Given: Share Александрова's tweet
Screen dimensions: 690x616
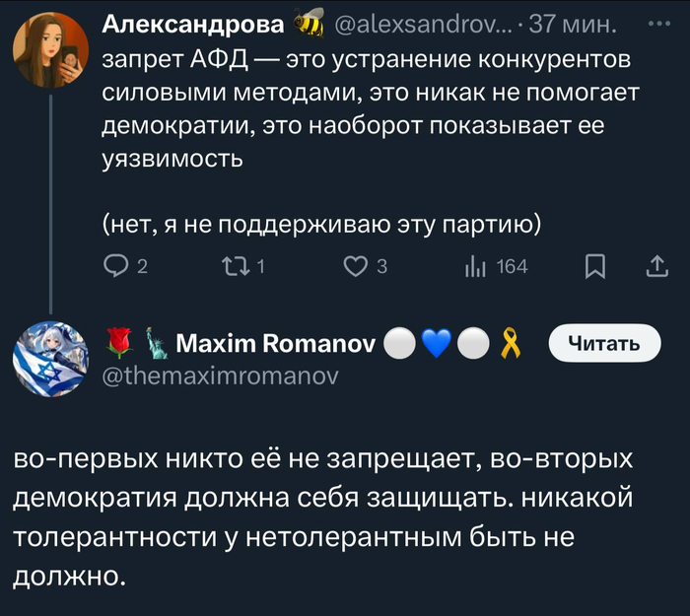Looking at the screenshot, I should coord(655,266).
